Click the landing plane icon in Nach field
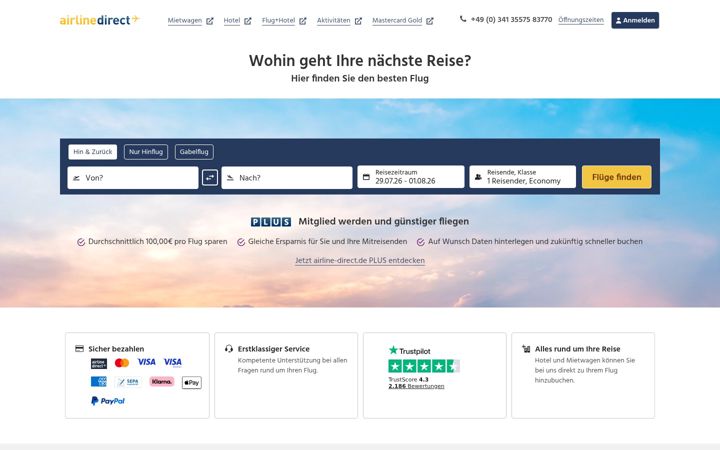The image size is (720, 450). coord(231,178)
